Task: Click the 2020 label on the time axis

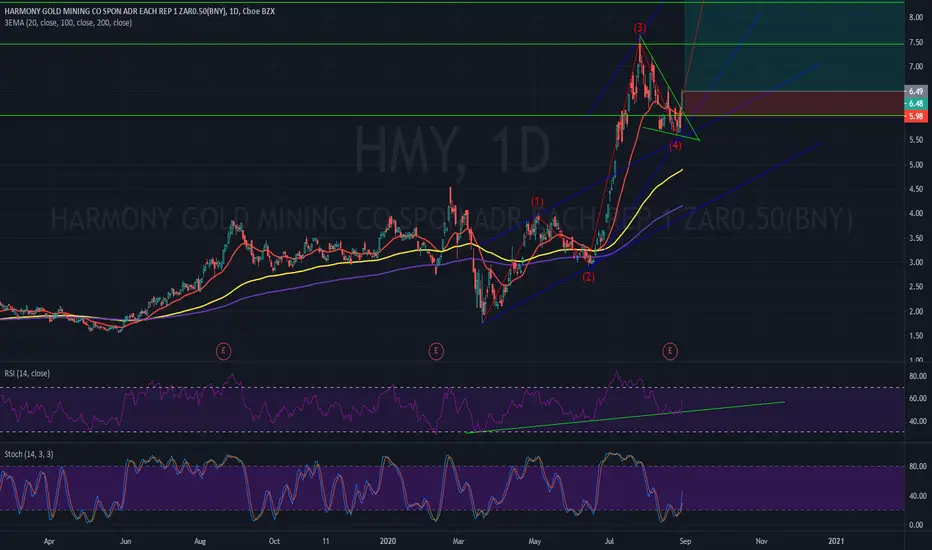Action: pos(388,541)
